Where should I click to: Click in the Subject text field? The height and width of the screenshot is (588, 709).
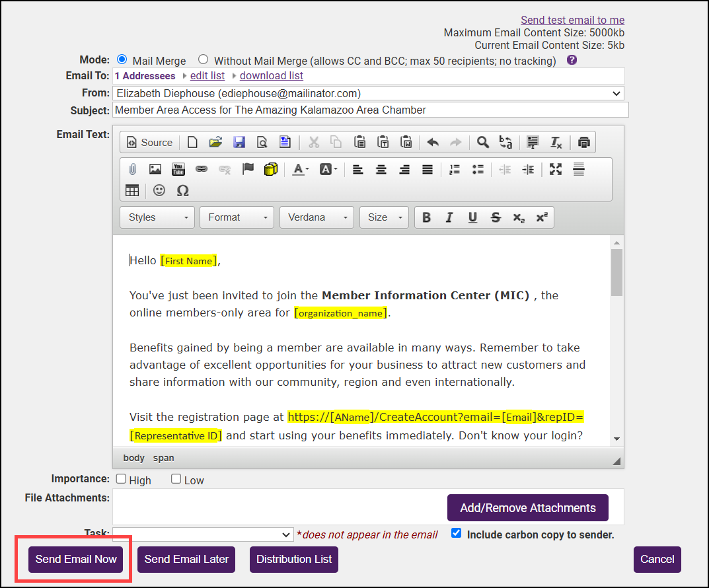[370, 110]
